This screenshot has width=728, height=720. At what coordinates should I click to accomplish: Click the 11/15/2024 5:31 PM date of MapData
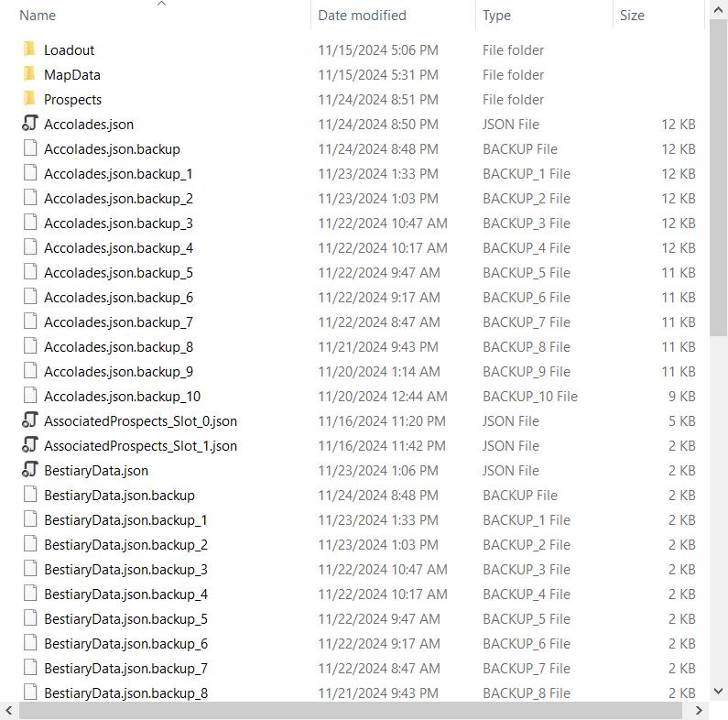coord(378,74)
